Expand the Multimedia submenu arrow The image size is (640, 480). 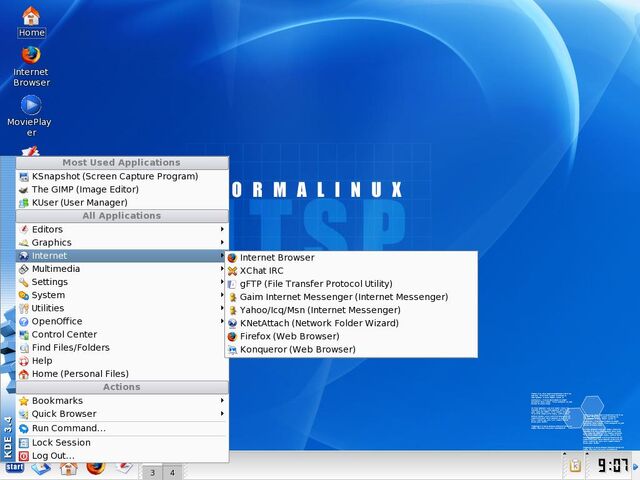(x=222, y=269)
